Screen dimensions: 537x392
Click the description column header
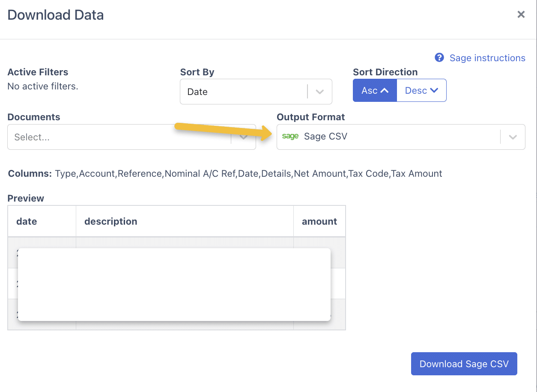(185, 221)
